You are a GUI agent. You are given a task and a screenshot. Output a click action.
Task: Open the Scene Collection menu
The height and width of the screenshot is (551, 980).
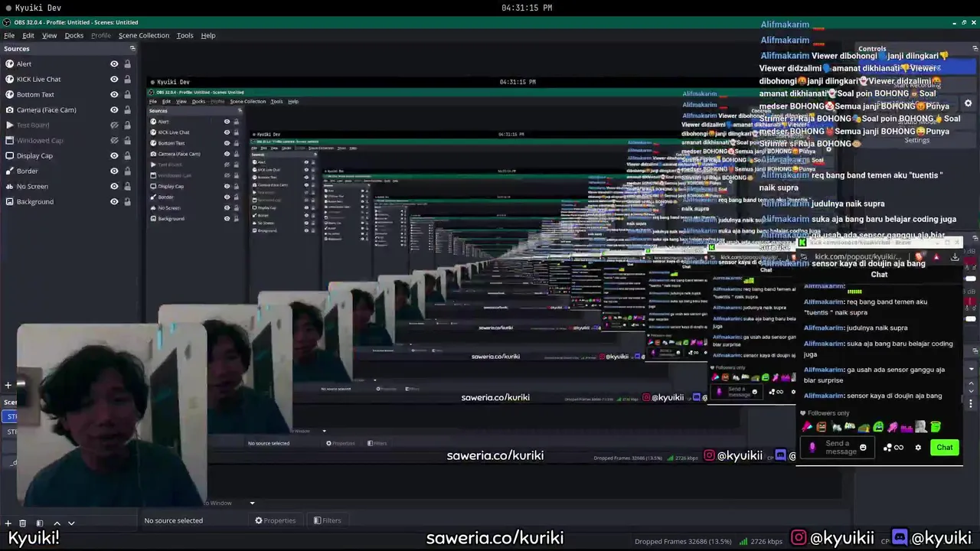(144, 35)
